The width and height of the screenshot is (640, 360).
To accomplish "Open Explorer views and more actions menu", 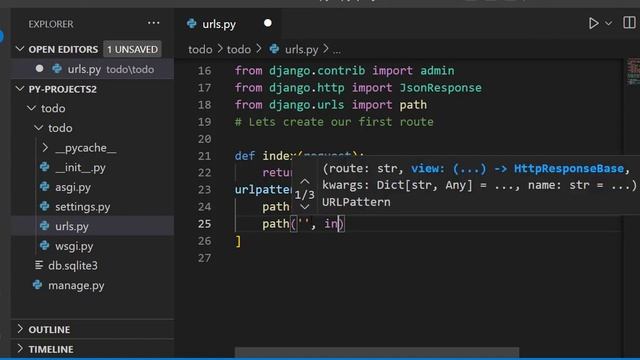I will pos(153,23).
